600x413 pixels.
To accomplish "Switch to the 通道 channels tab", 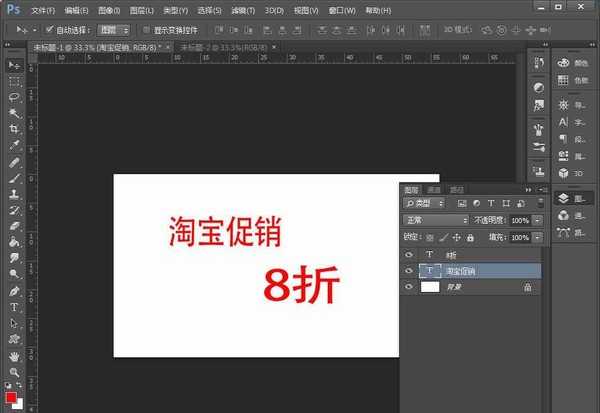I will [434, 189].
